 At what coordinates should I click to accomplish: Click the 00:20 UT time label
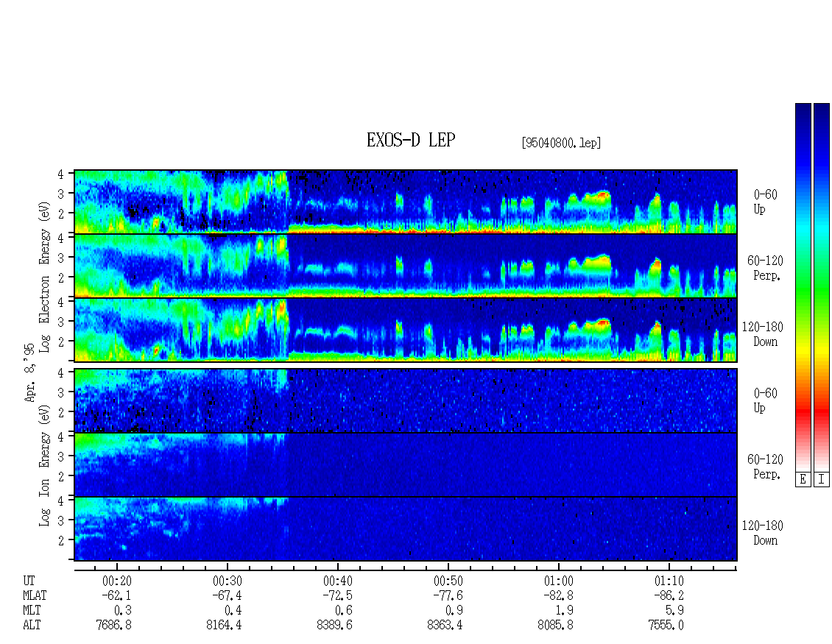point(117,581)
